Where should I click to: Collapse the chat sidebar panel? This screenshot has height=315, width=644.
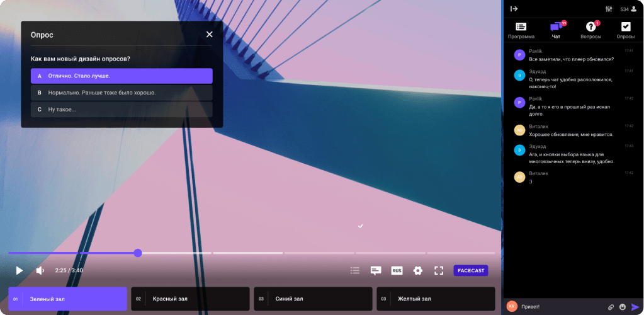pos(514,9)
